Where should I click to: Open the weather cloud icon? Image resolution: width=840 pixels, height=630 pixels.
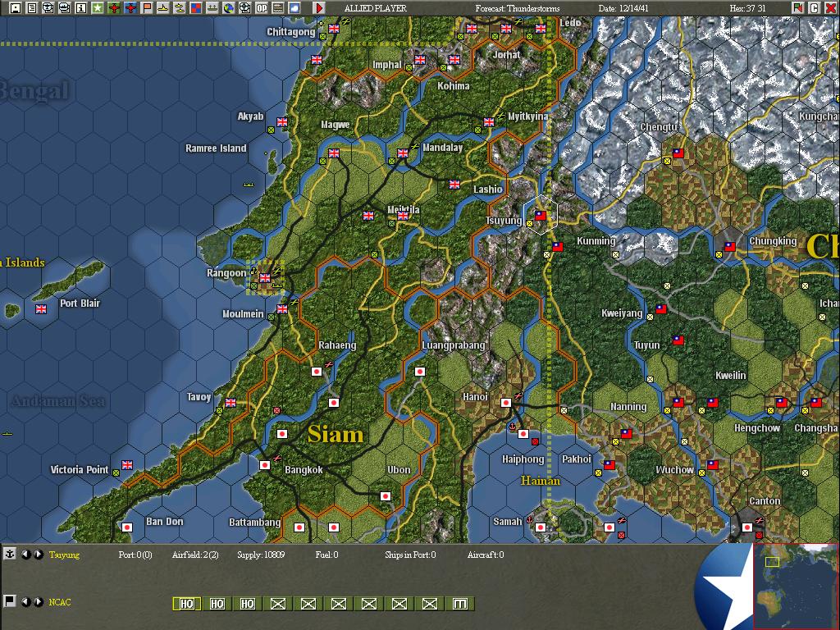(294, 8)
